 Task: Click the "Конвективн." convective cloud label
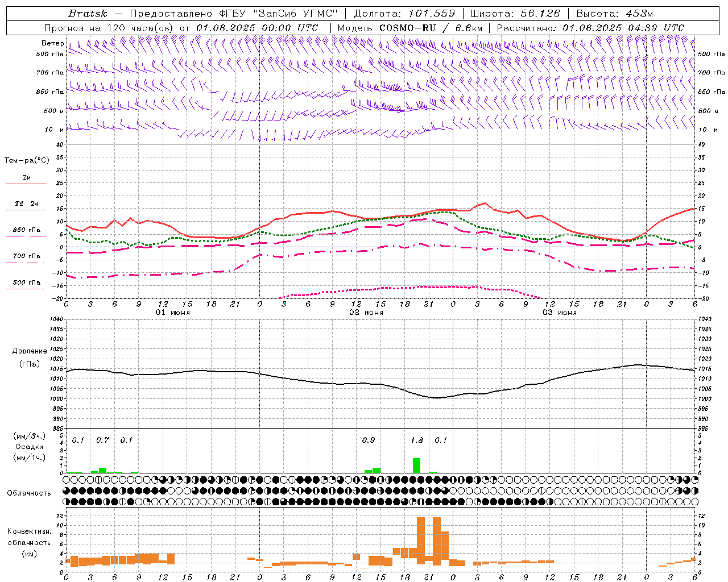coord(29,531)
